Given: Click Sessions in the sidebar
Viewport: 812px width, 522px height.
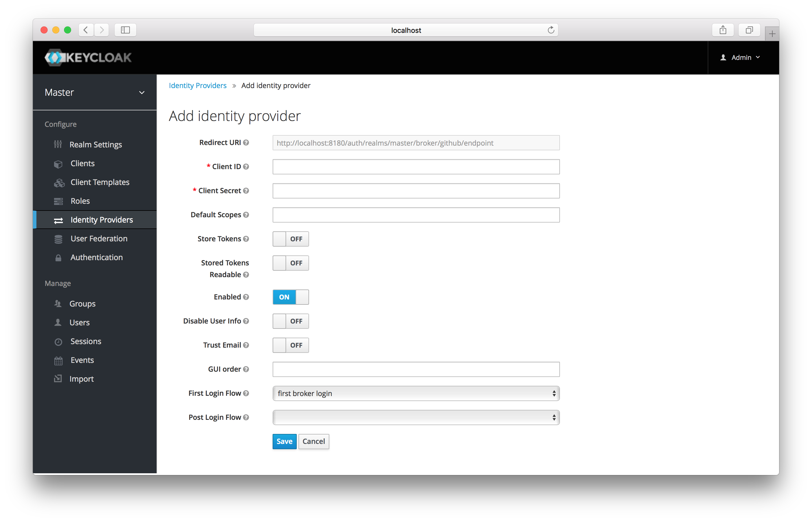Looking at the screenshot, I should coord(86,341).
